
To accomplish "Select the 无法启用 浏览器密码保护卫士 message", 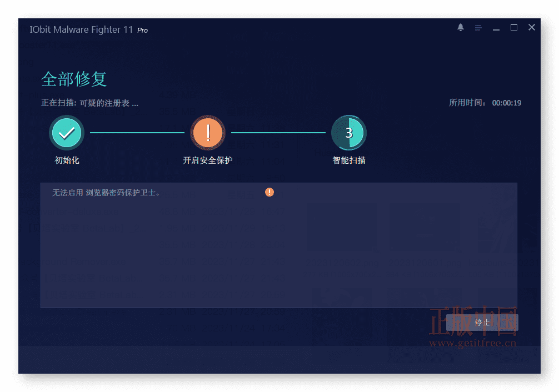I will [x=106, y=193].
